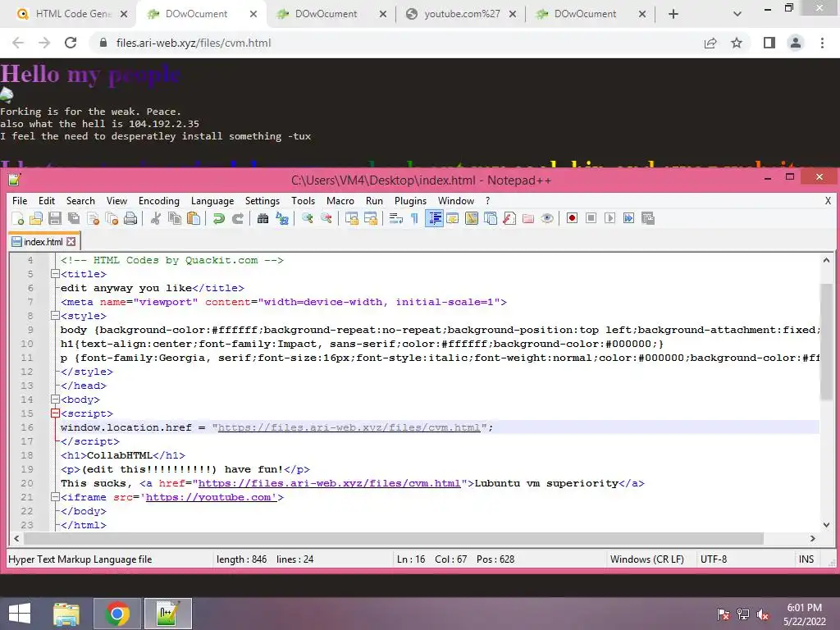Collapse the body tag fold
The width and height of the screenshot is (840, 630).
pos(55,399)
